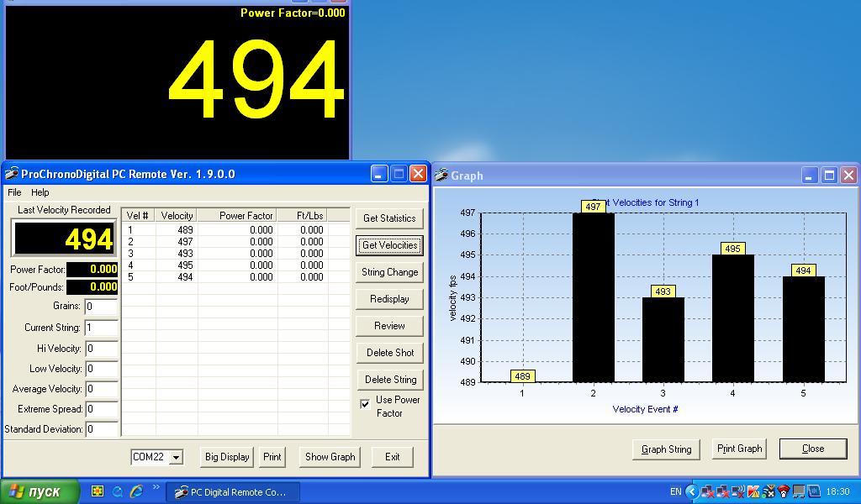The height and width of the screenshot is (504, 861).
Task: Click the yellow quick launch icon
Action: [98, 491]
